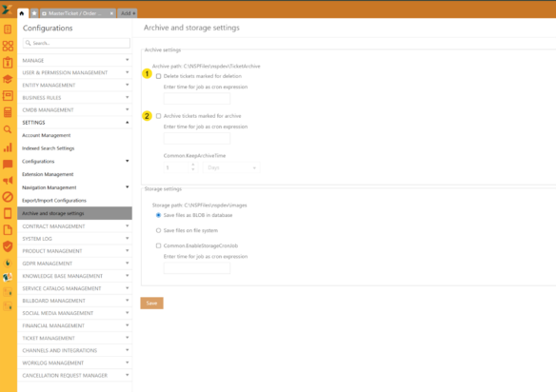556x392 pixels.
Task: Click the star favorites tab icon
Action: pos(34,13)
